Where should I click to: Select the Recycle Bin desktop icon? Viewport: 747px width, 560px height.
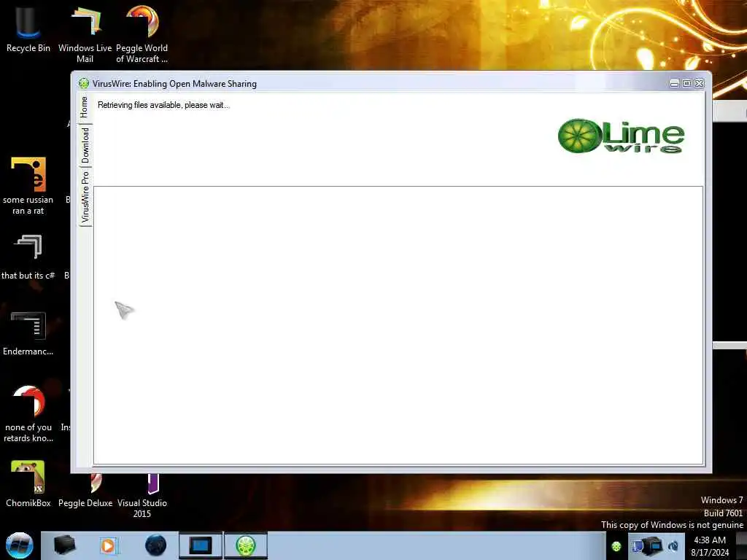pos(28,28)
